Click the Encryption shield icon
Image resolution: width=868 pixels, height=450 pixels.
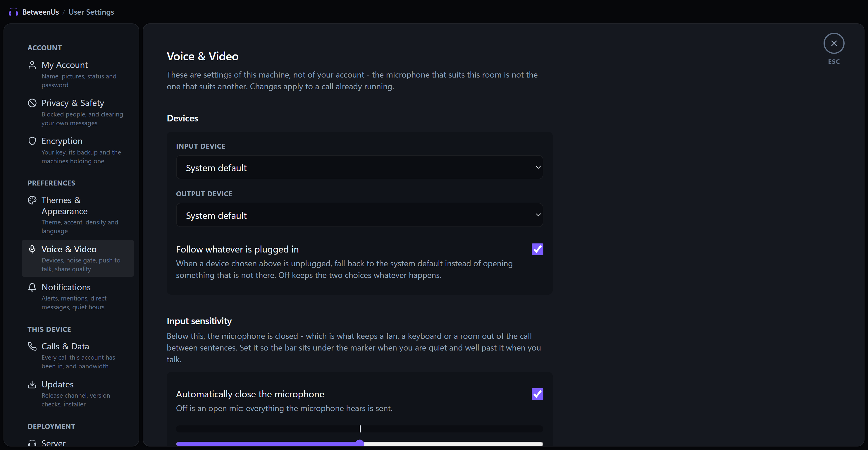[x=32, y=141]
